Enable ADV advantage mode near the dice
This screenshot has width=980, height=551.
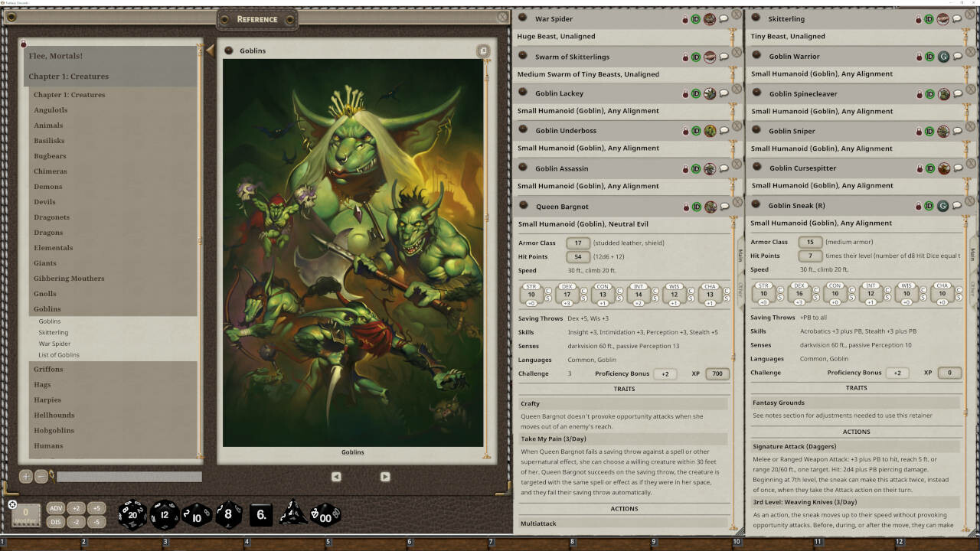click(x=56, y=507)
